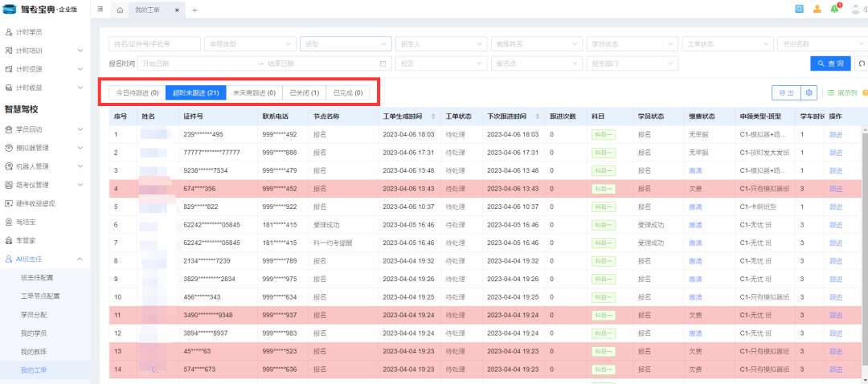Image resolution: width=868 pixels, height=384 pixels.
Task: Expand the 计时资源 sidebar menu
Action: click(45, 69)
